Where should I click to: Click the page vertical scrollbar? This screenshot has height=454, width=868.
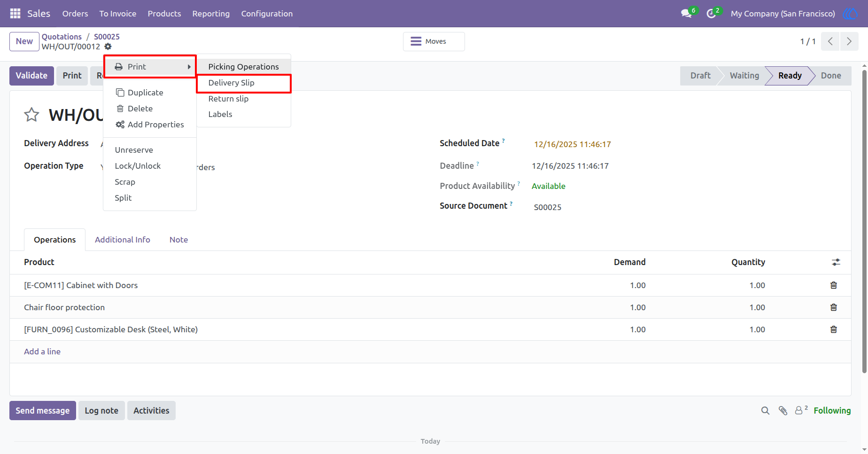point(864,221)
